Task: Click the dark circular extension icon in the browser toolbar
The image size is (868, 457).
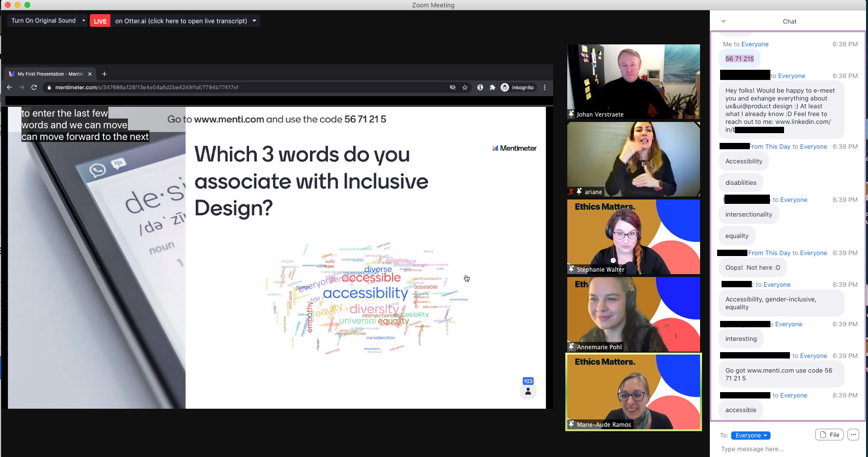Action: point(480,87)
